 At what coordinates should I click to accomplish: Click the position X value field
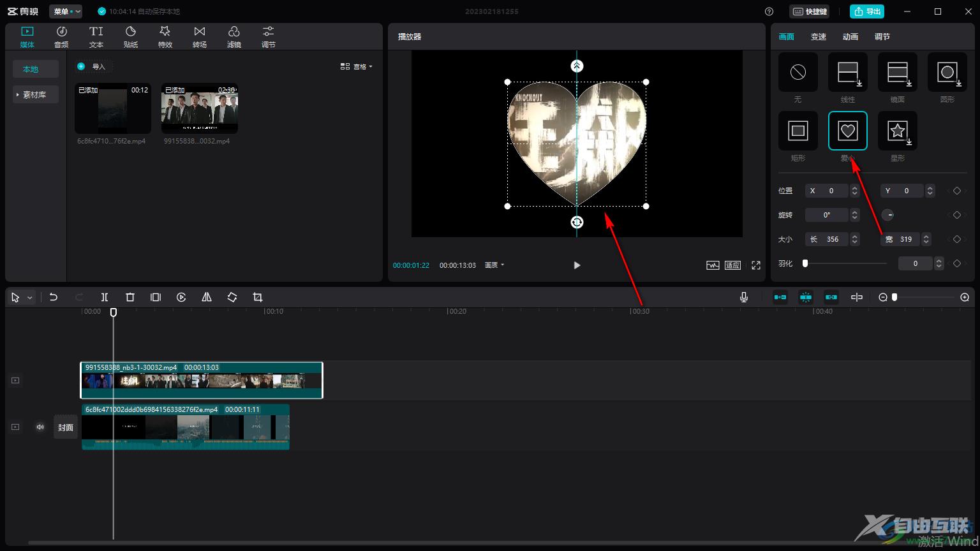tap(827, 191)
